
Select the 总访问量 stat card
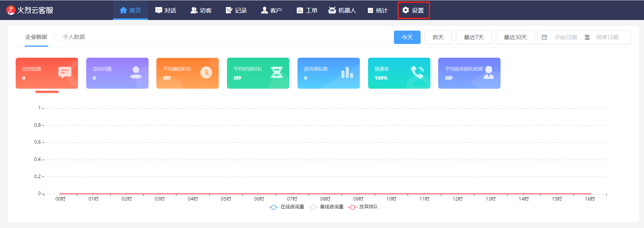click(x=117, y=73)
